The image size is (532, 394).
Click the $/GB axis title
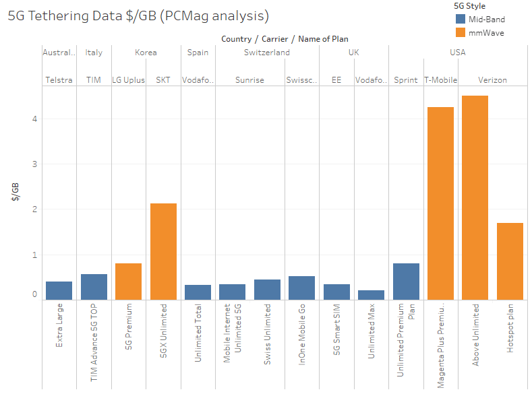pos(16,192)
